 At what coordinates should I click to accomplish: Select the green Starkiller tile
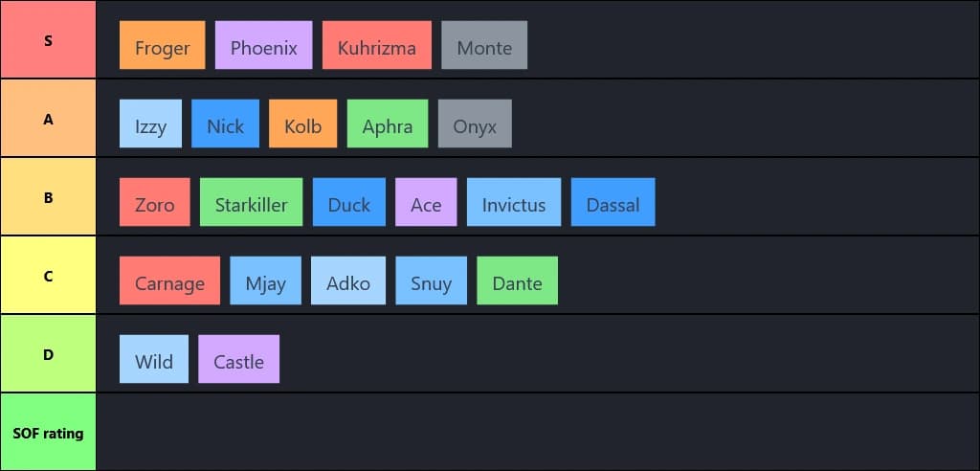pyautogui.click(x=251, y=203)
